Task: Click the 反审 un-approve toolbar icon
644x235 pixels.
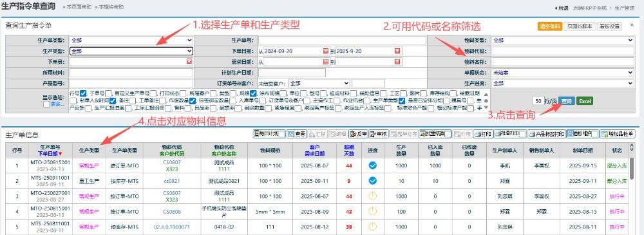Action: (352, 134)
